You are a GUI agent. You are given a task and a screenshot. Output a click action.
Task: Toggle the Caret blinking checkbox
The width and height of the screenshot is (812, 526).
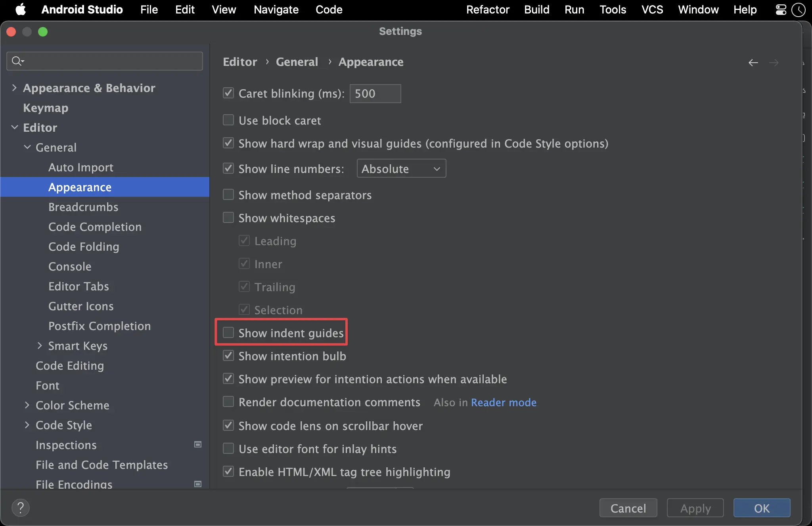tap(228, 93)
